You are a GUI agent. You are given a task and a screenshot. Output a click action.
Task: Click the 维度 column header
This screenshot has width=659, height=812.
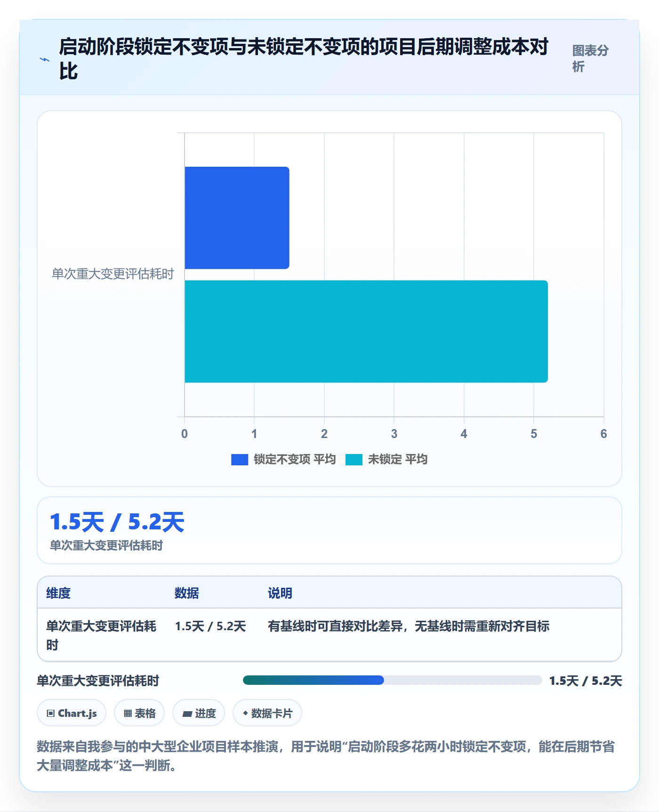(x=58, y=593)
